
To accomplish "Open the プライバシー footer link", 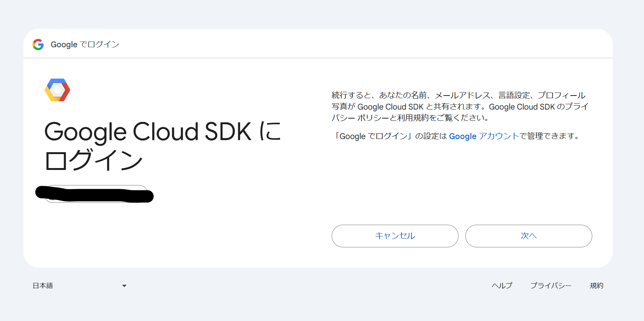I will [x=551, y=286].
